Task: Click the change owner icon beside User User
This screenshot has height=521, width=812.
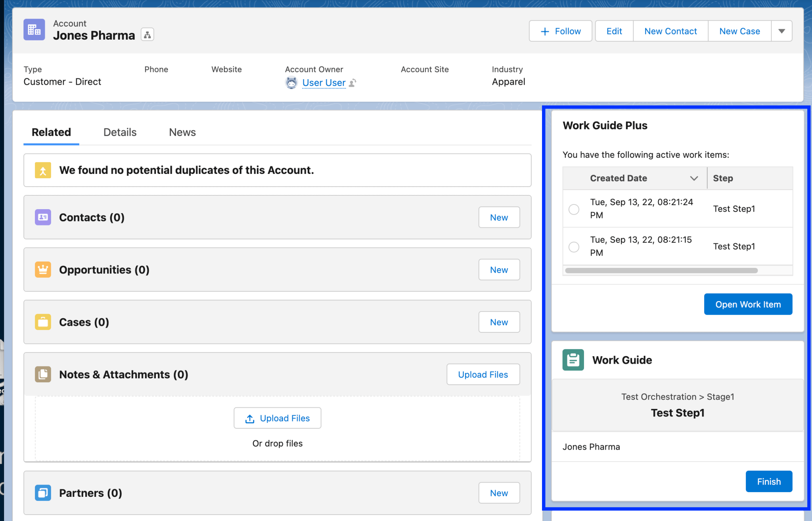Action: [x=352, y=83]
